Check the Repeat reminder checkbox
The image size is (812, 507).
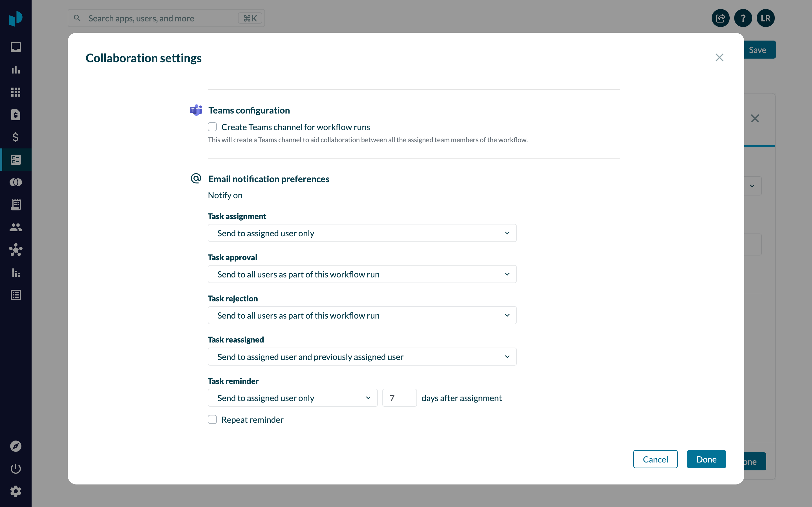(x=212, y=419)
